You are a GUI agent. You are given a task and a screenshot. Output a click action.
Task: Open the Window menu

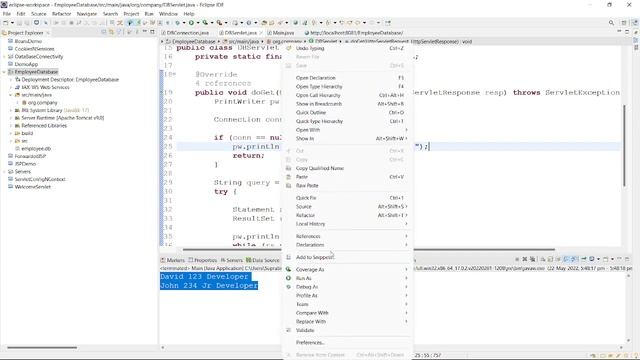(168, 14)
